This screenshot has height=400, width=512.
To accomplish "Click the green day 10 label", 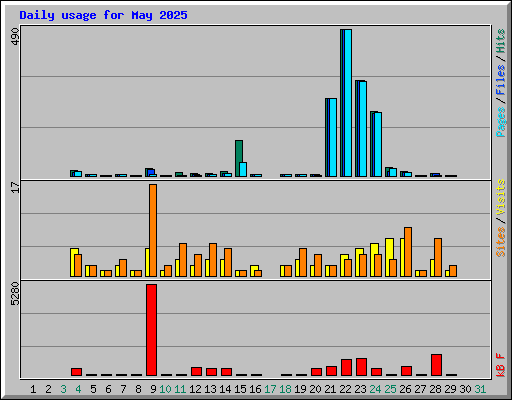I will (165, 389).
